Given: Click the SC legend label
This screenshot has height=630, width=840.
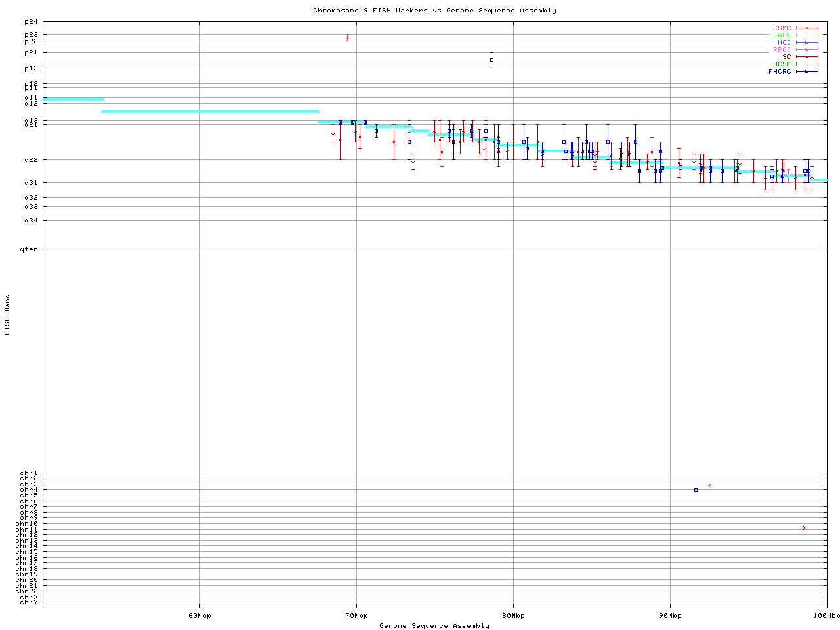Looking at the screenshot, I should point(786,57).
